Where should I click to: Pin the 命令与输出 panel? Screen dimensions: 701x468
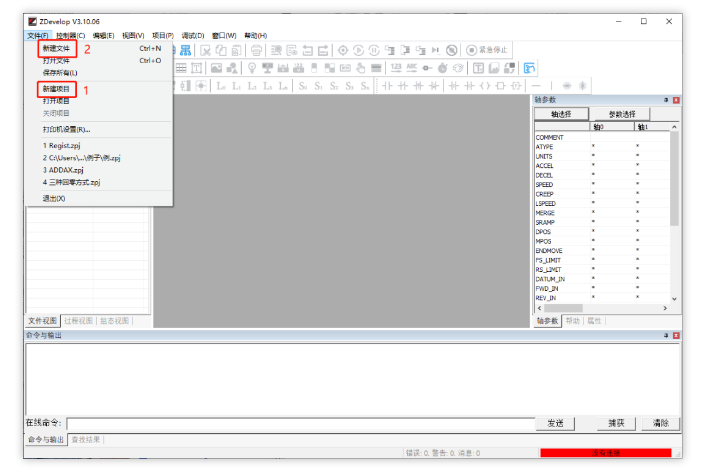[x=666, y=335]
